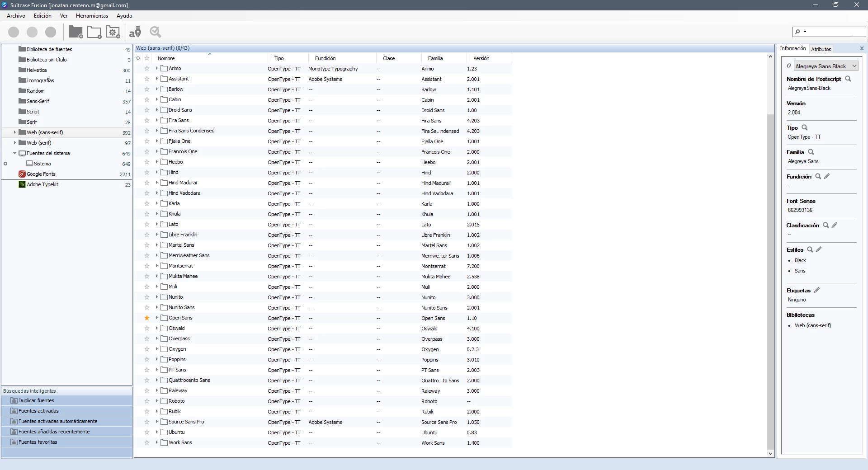Screen dimensions: 868x470
Task: Toggle favorite star for Open Sans
Action: click(147, 318)
